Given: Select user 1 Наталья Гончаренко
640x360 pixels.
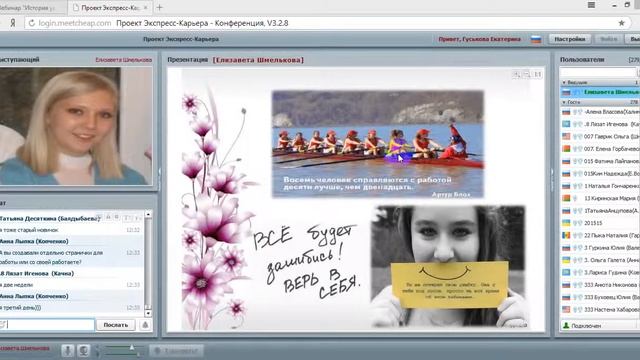Looking at the screenshot, I should (600, 186).
